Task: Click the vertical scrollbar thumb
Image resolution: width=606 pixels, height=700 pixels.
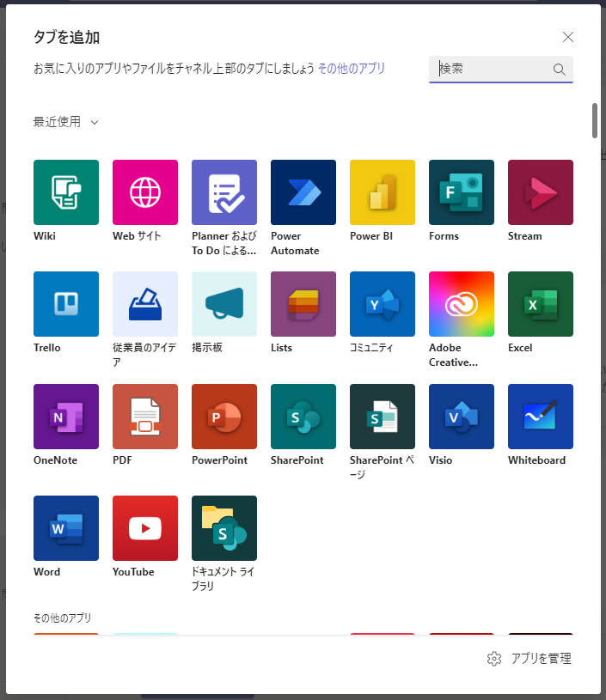Action: (594, 120)
